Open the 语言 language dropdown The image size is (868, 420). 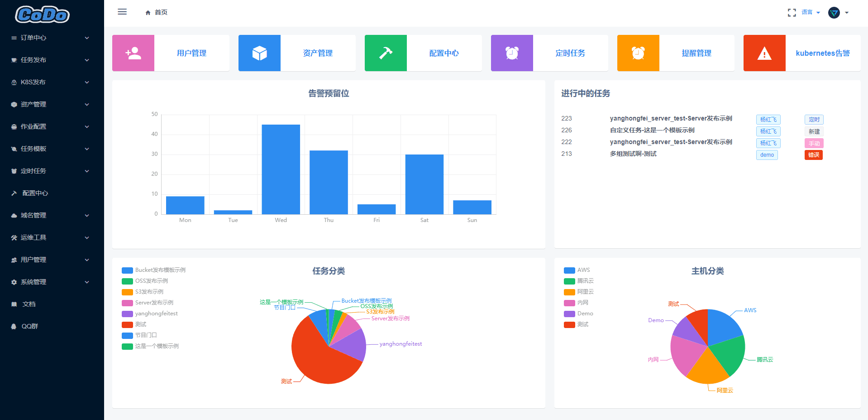click(x=811, y=12)
